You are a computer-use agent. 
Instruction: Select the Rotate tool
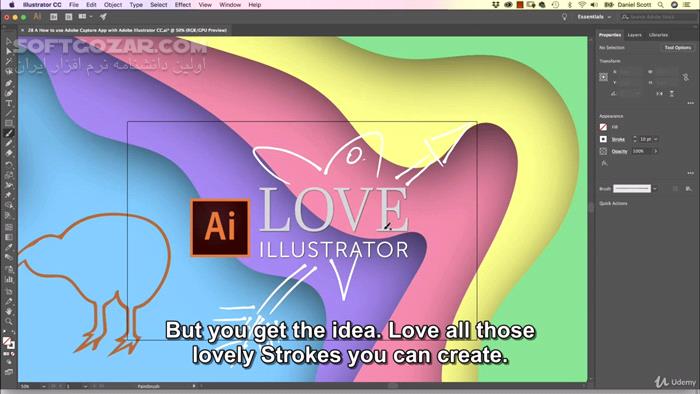pos(9,164)
